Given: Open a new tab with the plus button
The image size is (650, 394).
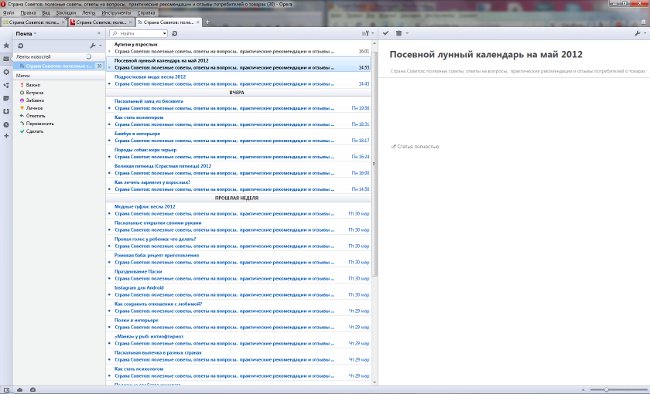Looking at the screenshot, I should pos(207,22).
